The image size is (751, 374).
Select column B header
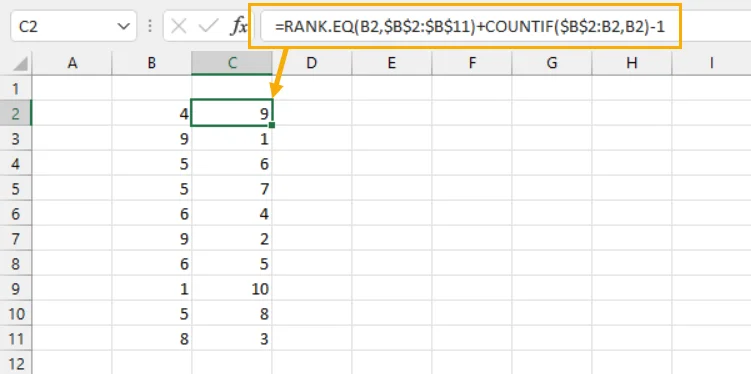[x=151, y=63]
